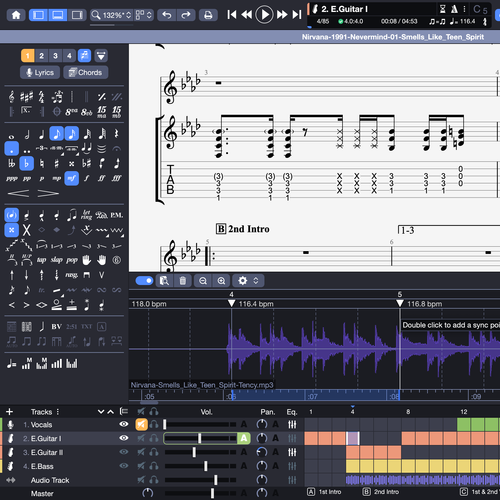500x500 pixels.
Task: Unmute the Vocals track
Action: (141, 424)
